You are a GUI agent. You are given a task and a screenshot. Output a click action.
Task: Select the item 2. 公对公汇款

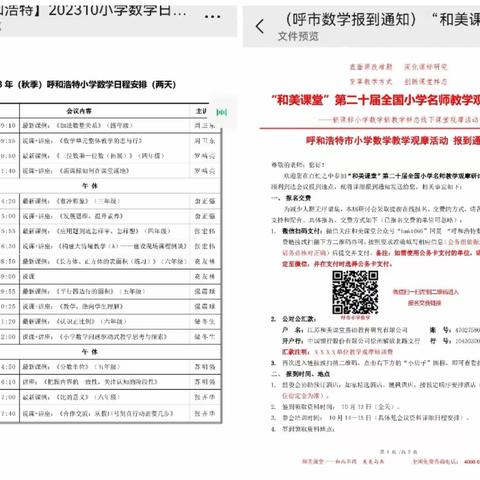(293, 319)
